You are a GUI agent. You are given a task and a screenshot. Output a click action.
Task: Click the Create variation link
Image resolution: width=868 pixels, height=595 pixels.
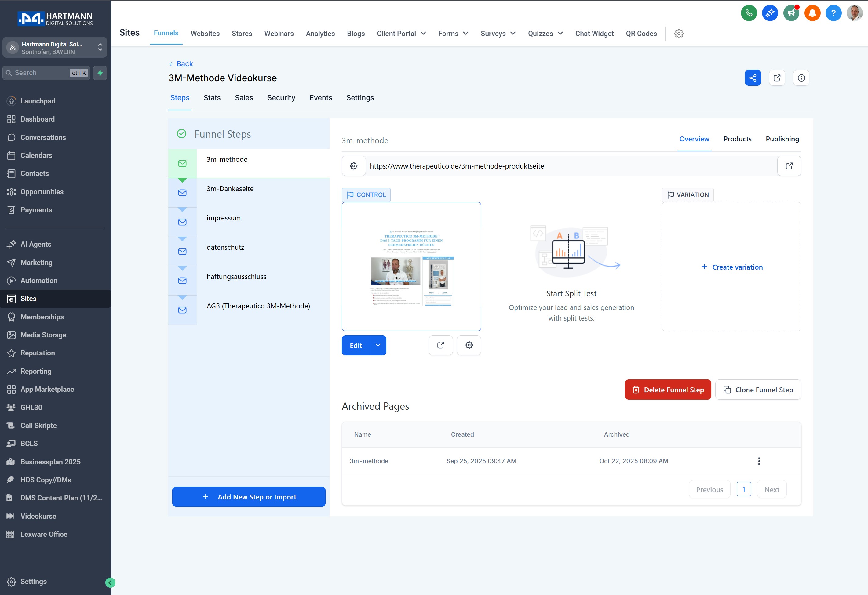point(737,267)
